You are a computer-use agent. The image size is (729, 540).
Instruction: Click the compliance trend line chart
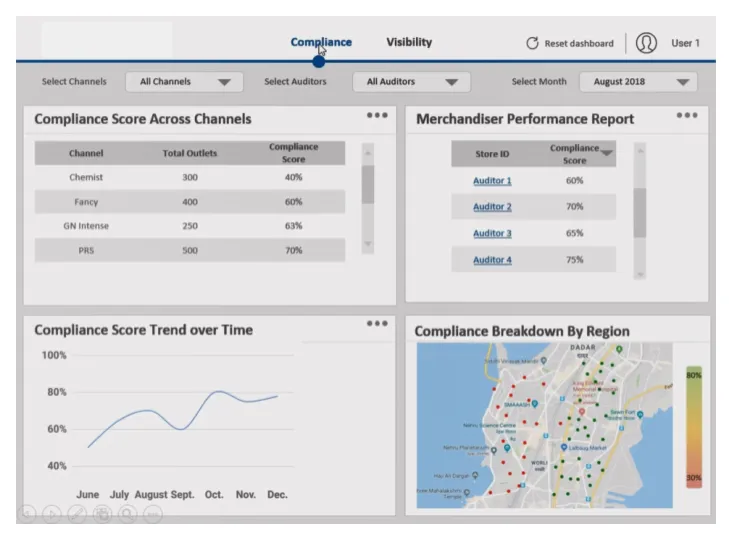click(183, 419)
